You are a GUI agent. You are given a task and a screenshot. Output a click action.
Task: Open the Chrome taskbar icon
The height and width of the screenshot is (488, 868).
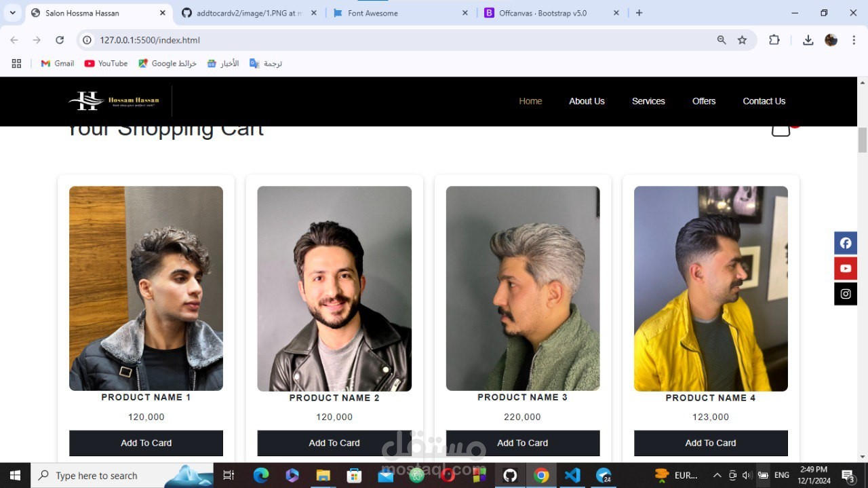coord(541,475)
